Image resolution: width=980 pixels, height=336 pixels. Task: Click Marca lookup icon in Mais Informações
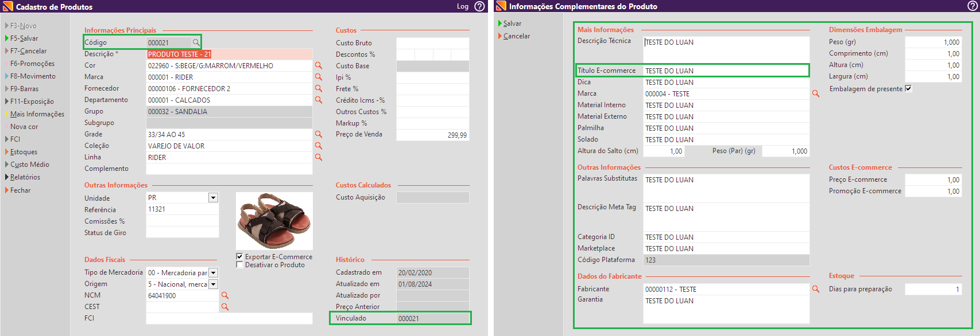(x=816, y=93)
